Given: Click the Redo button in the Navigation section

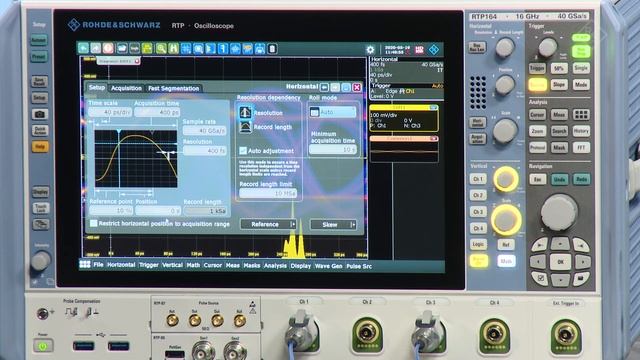Looking at the screenshot, I should (581, 180).
